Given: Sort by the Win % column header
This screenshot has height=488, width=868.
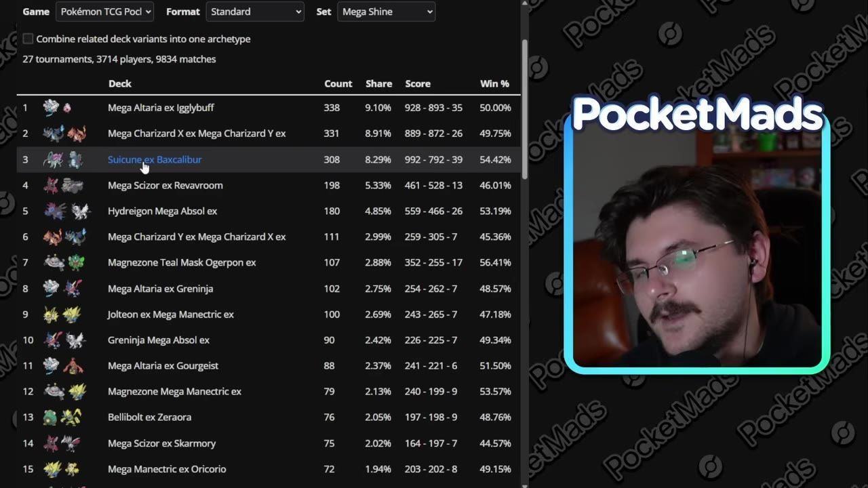Looking at the screenshot, I should 494,83.
